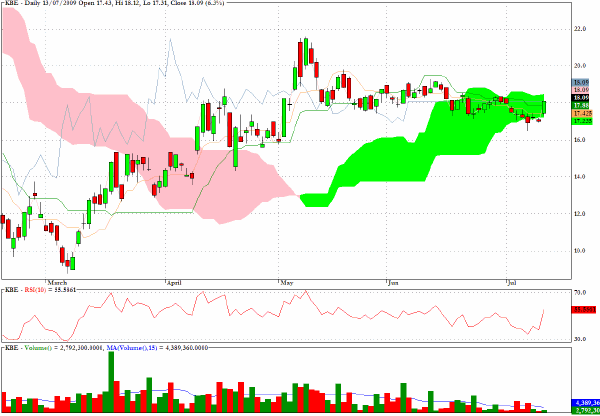Click the 20.0 price axis label

tap(579, 65)
